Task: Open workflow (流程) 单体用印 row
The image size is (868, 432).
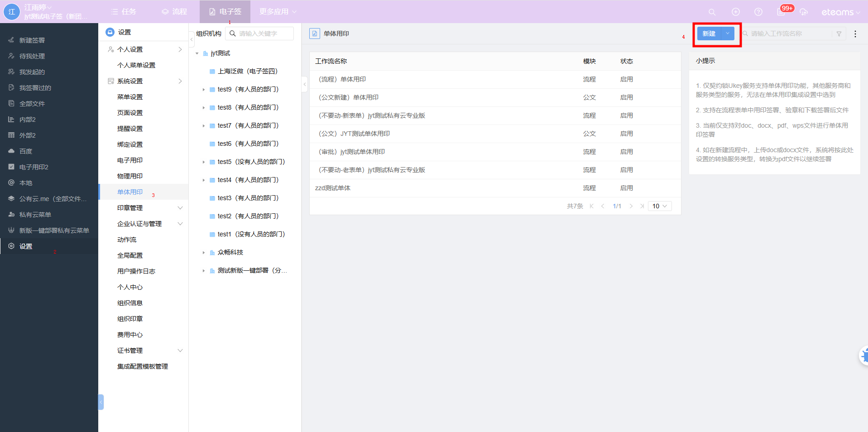Action: 342,79
